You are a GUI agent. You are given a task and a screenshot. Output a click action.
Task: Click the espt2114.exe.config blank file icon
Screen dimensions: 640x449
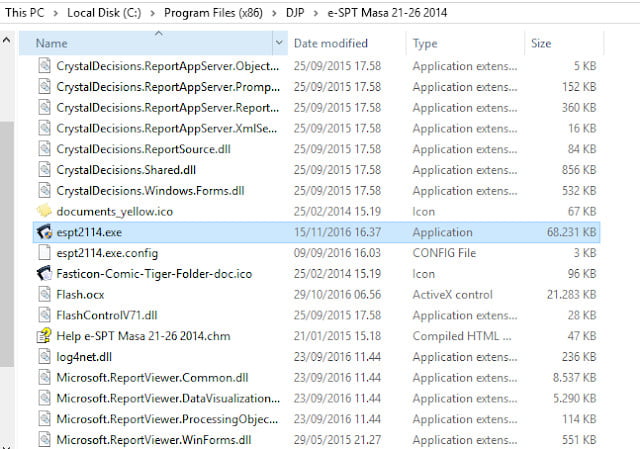tap(44, 253)
